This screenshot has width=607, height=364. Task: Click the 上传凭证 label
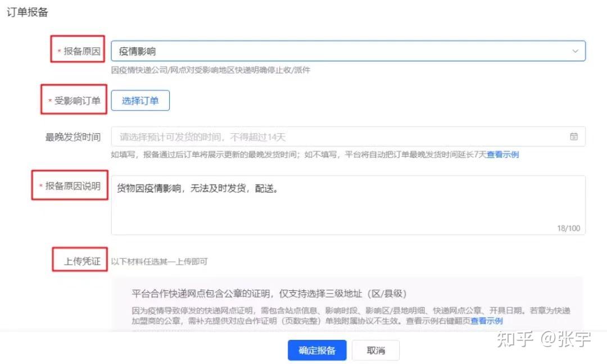pyautogui.click(x=82, y=262)
